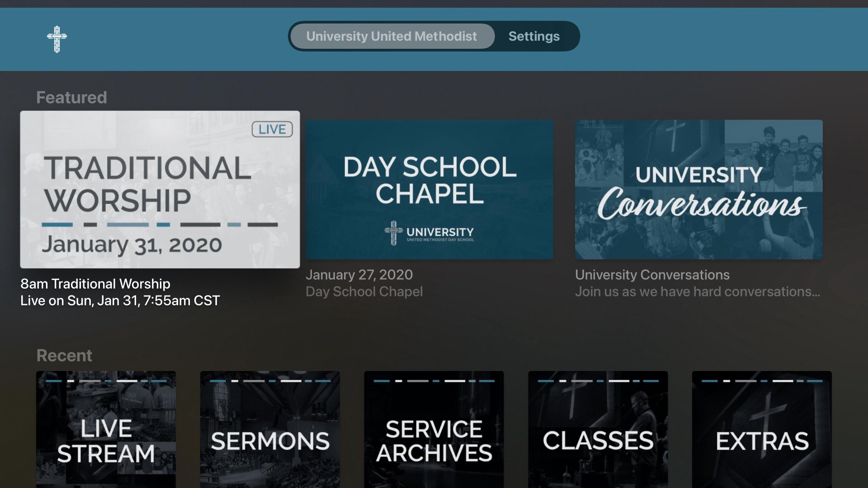Click the church cross logo icon
Image resolution: width=868 pixels, height=488 pixels.
tap(57, 39)
